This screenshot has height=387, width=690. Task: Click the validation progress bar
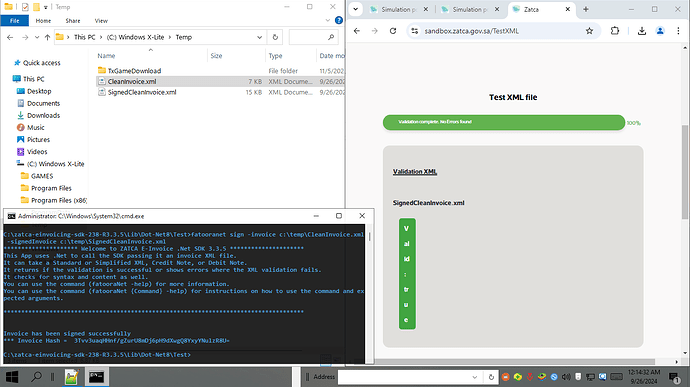point(504,122)
